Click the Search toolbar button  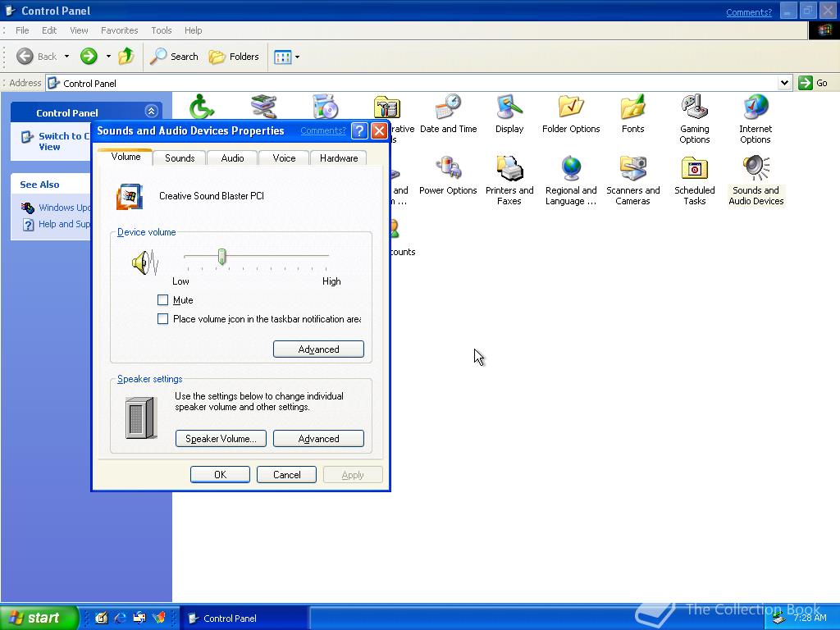pyautogui.click(x=174, y=57)
